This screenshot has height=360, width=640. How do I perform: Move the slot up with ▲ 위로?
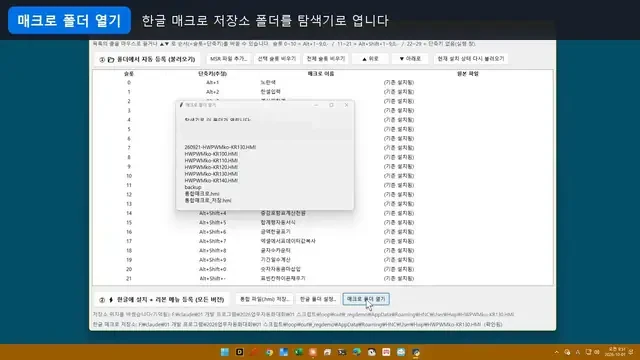370,59
